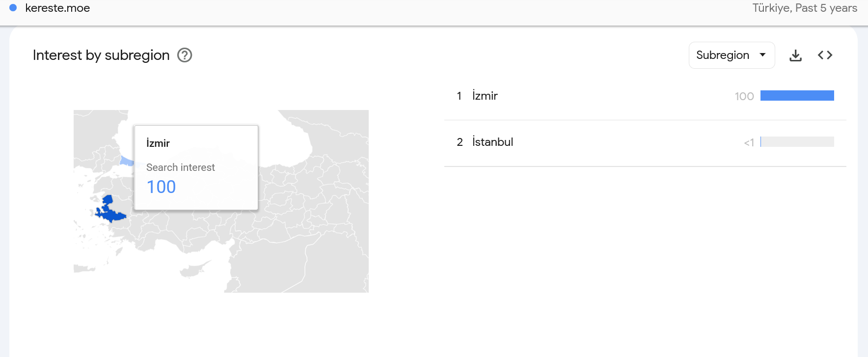The height and width of the screenshot is (357, 868).
Task: Click the blue dot next to kereste.moe
Action: click(x=13, y=8)
